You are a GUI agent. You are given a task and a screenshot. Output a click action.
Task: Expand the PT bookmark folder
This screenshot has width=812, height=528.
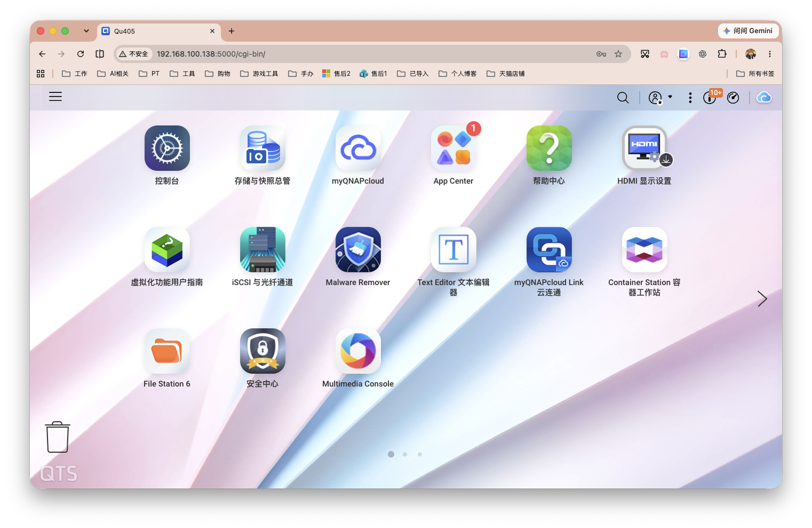click(149, 74)
